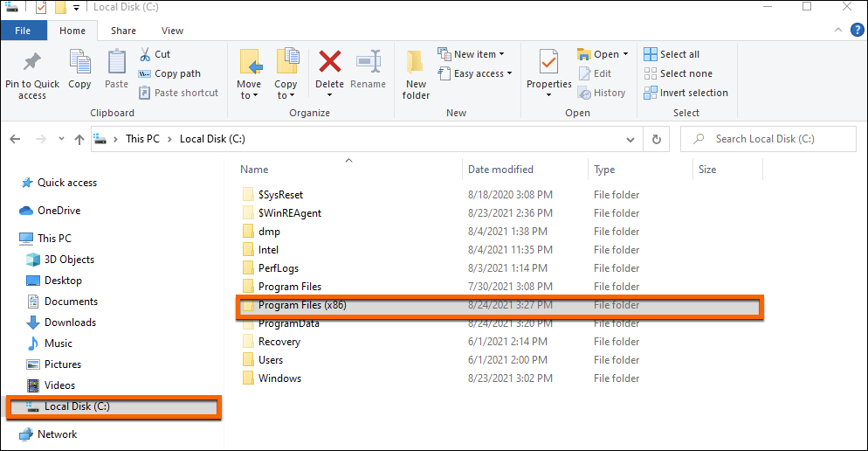Refresh the current folder view
Screen dimensions: 868x451
[657, 139]
